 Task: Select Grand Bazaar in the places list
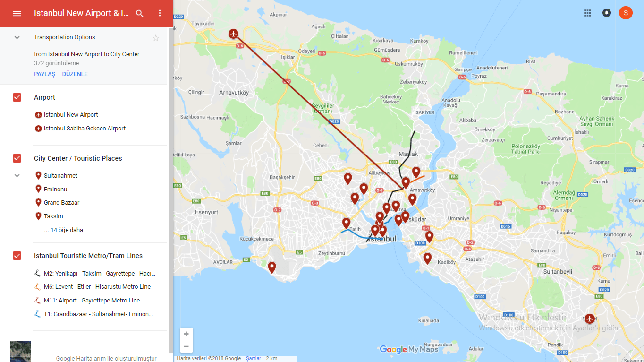(62, 203)
